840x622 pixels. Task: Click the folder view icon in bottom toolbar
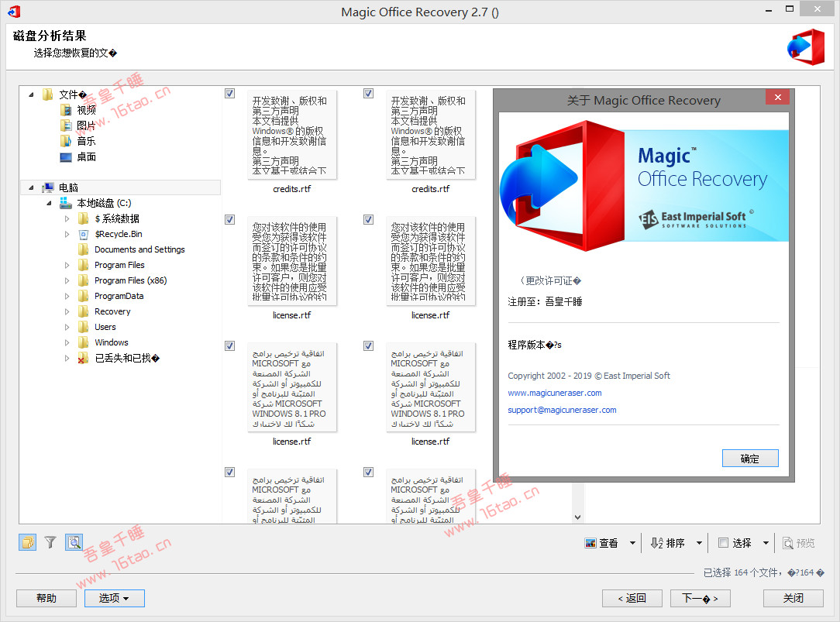(27, 543)
